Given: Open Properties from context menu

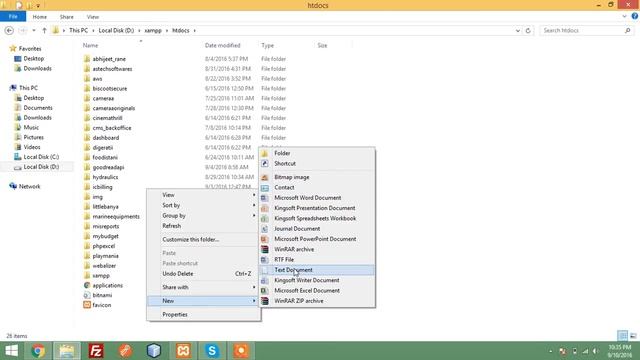Looking at the screenshot, I should [203, 315].
